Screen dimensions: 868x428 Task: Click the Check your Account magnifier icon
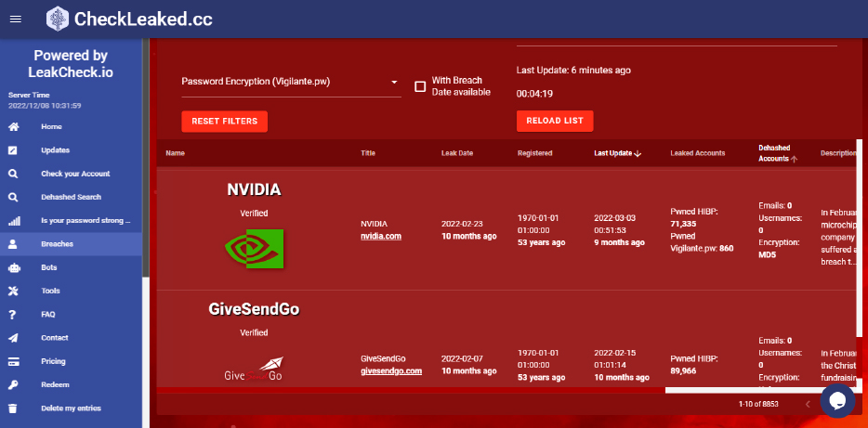click(13, 174)
